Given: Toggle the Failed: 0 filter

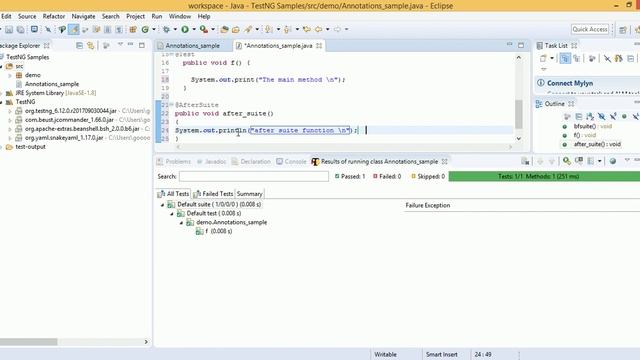Looking at the screenshot, I should coord(387,176).
